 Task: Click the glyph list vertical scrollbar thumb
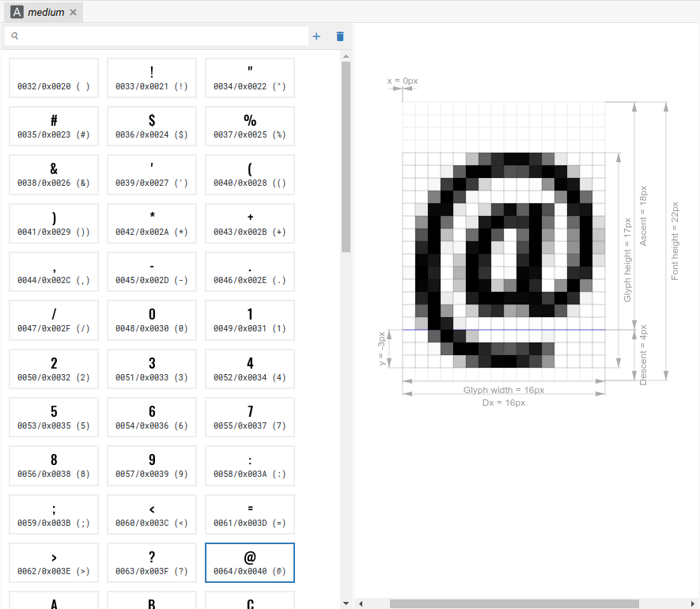346,157
